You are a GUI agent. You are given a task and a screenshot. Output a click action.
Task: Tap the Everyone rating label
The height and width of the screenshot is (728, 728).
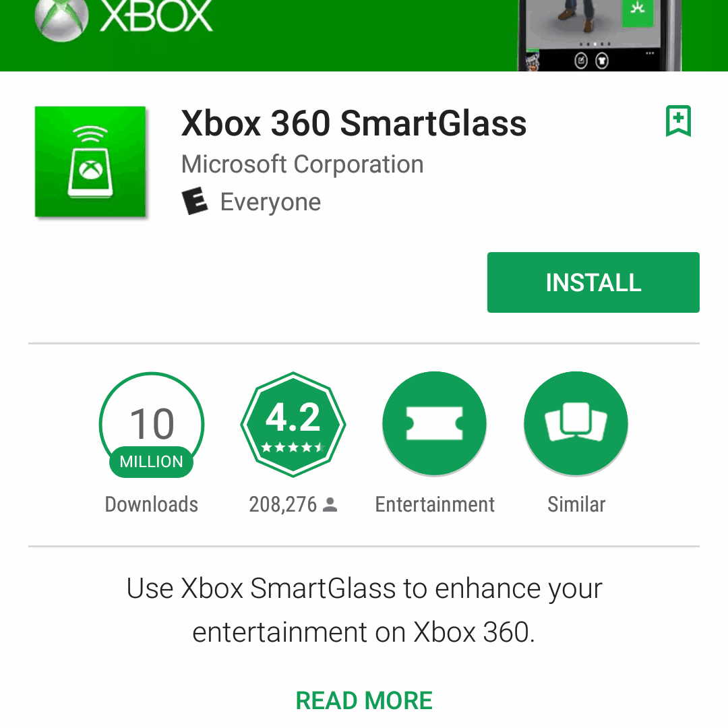(x=271, y=202)
